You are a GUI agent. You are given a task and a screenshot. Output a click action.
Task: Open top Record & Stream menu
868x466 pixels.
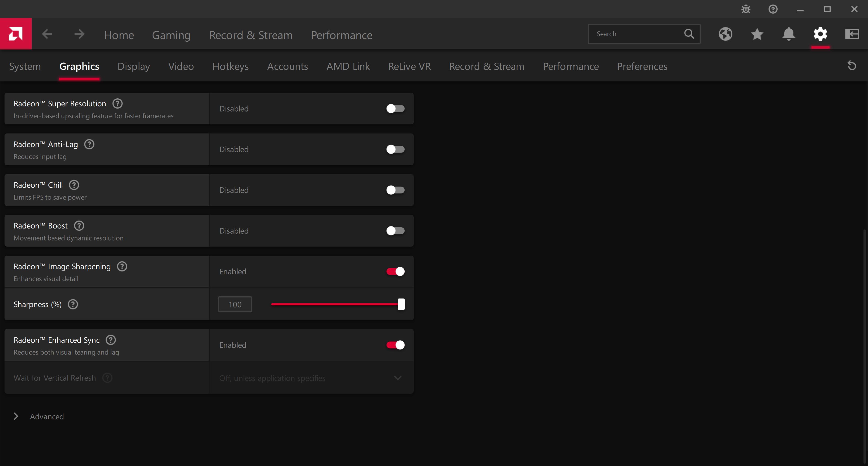click(x=251, y=35)
